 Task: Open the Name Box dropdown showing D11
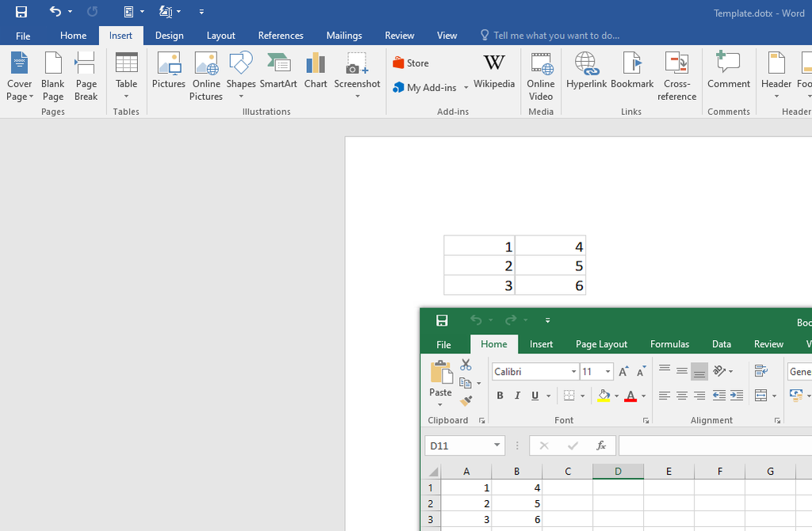coord(496,445)
